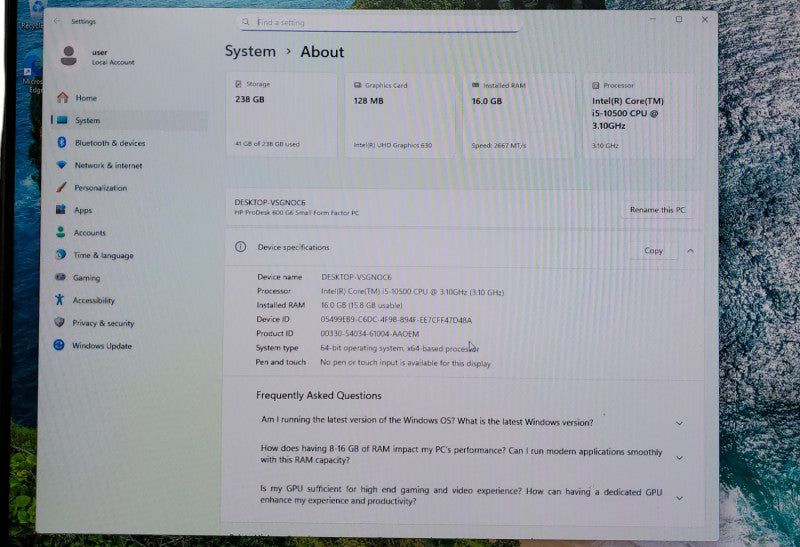Click Intel(R) UHD Graphics 630 text

[x=393, y=145]
